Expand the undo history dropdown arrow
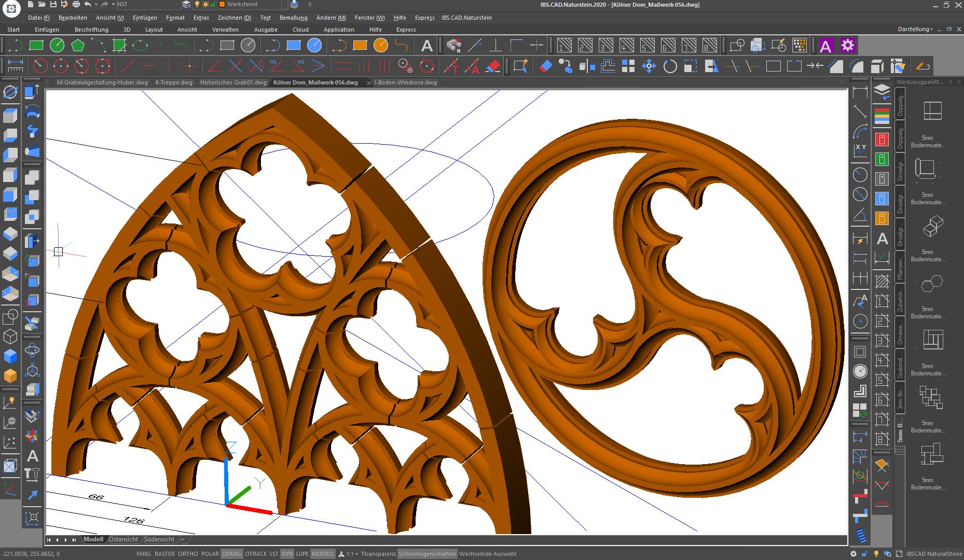 97,4
